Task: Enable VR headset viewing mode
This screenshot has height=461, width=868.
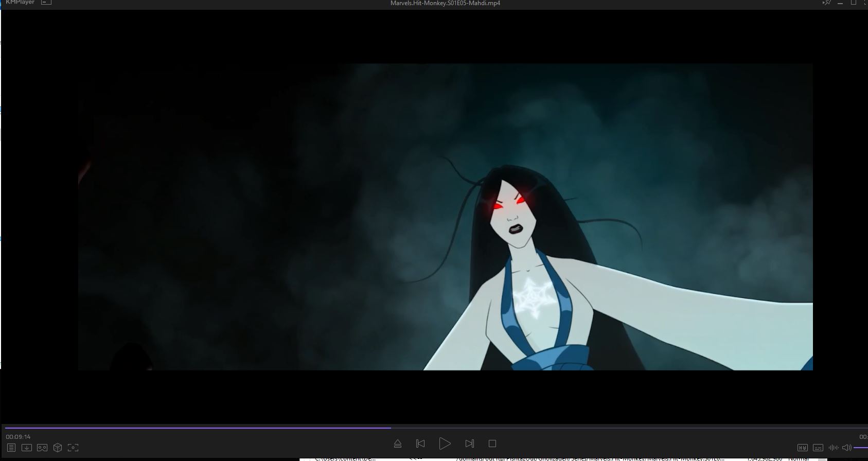Action: tap(42, 448)
